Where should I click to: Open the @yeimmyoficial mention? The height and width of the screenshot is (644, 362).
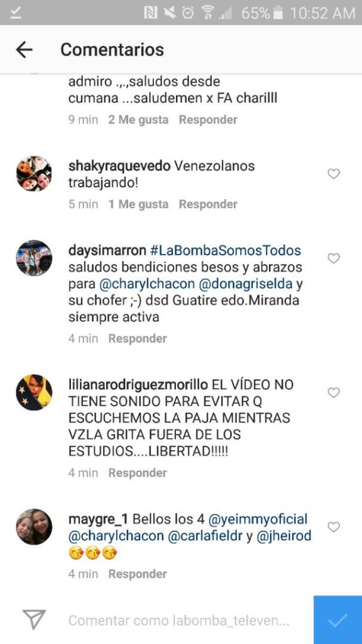(x=258, y=519)
